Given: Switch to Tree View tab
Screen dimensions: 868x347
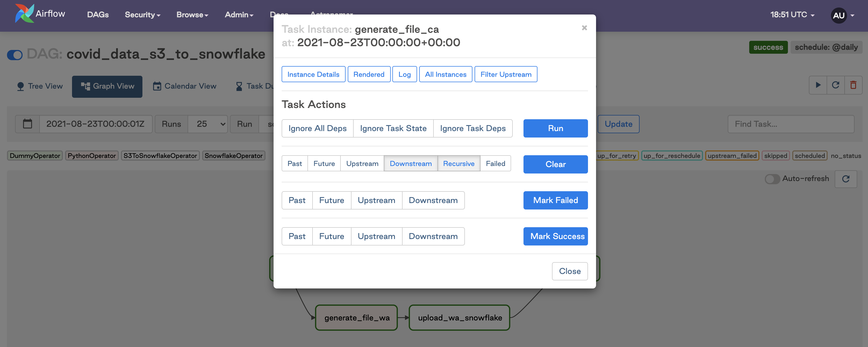Looking at the screenshot, I should pos(40,86).
